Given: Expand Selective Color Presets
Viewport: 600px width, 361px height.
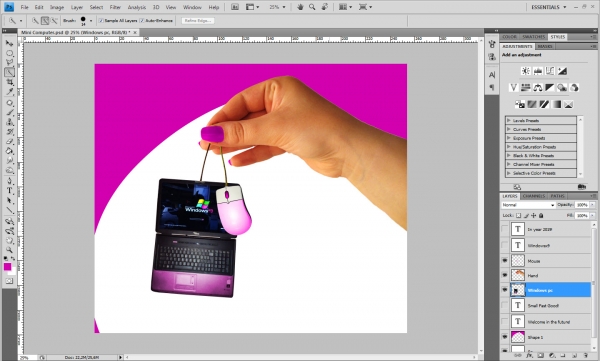Looking at the screenshot, I should [509, 173].
